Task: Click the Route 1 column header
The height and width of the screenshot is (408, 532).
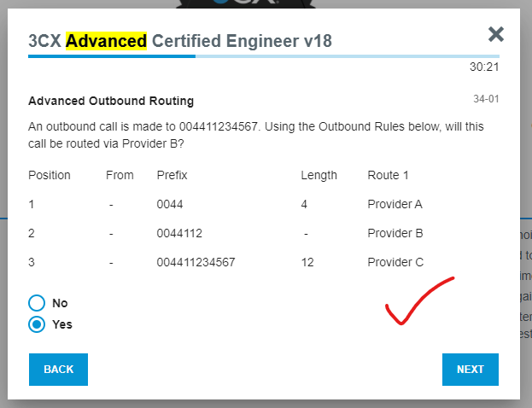Action: coord(388,175)
